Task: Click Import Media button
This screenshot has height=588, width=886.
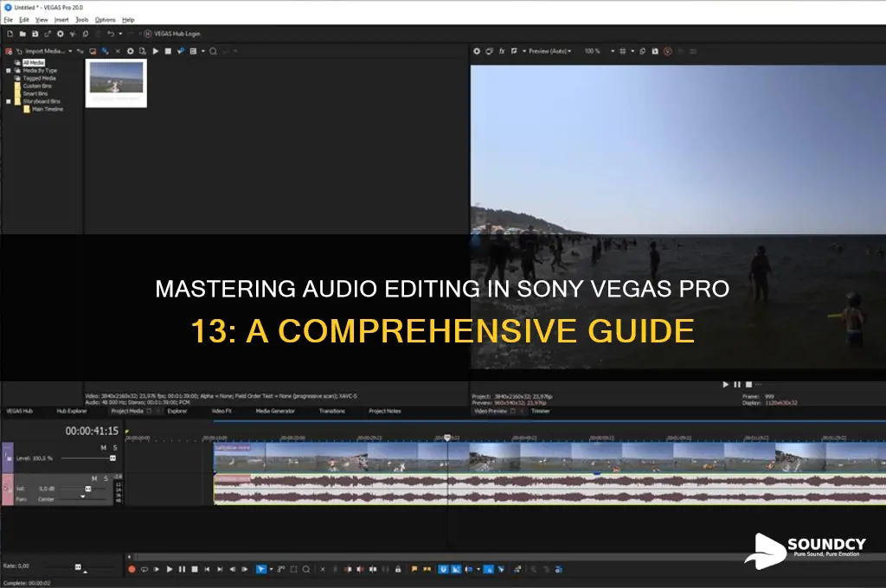Action: click(41, 51)
